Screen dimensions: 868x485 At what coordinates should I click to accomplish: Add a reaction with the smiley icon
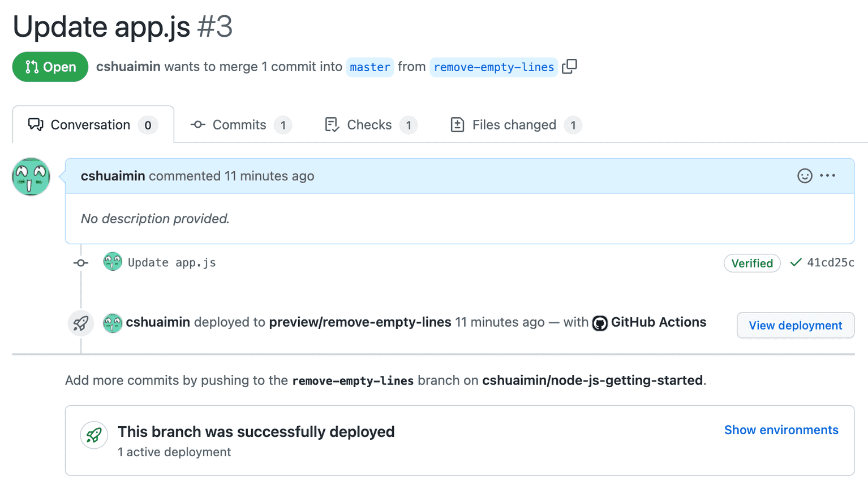[805, 176]
